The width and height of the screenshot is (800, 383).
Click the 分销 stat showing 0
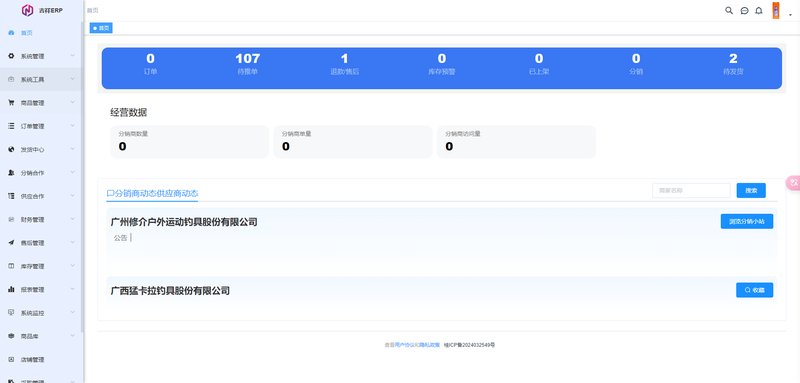pos(636,64)
